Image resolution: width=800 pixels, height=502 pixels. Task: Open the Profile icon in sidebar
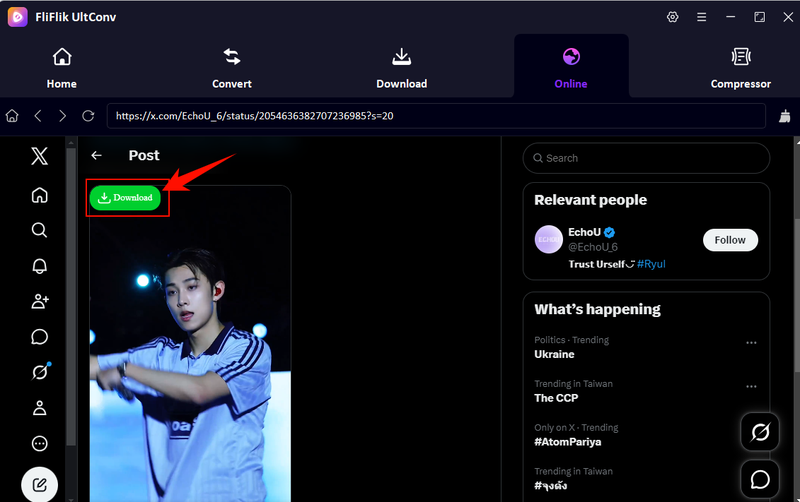click(x=39, y=408)
